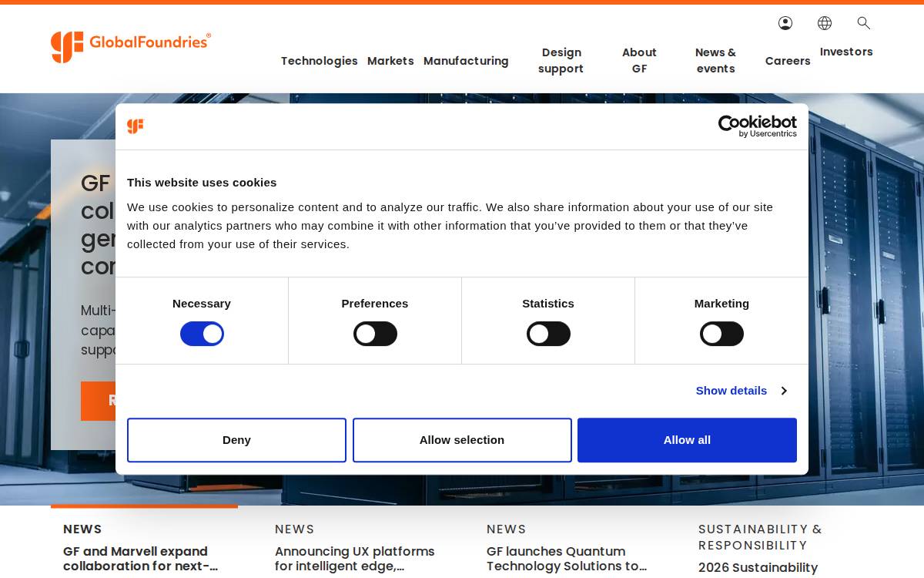Open Announcing UX platforms news item

tap(355, 559)
